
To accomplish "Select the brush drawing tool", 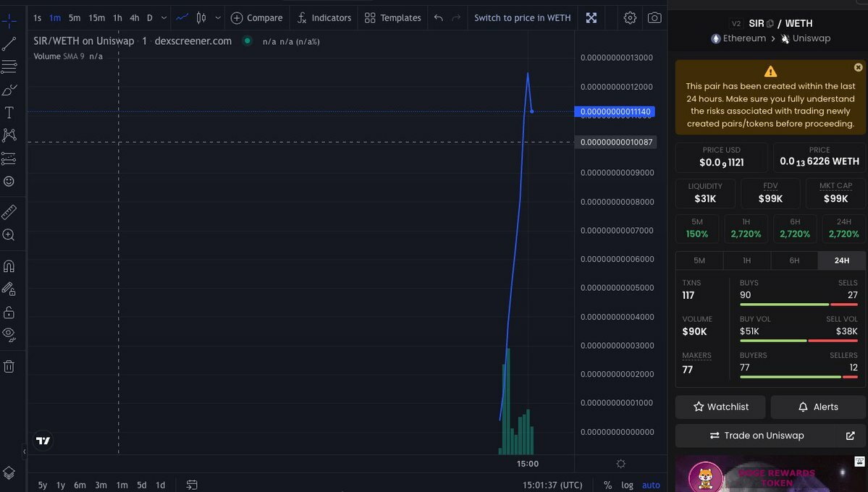I will (x=9, y=90).
